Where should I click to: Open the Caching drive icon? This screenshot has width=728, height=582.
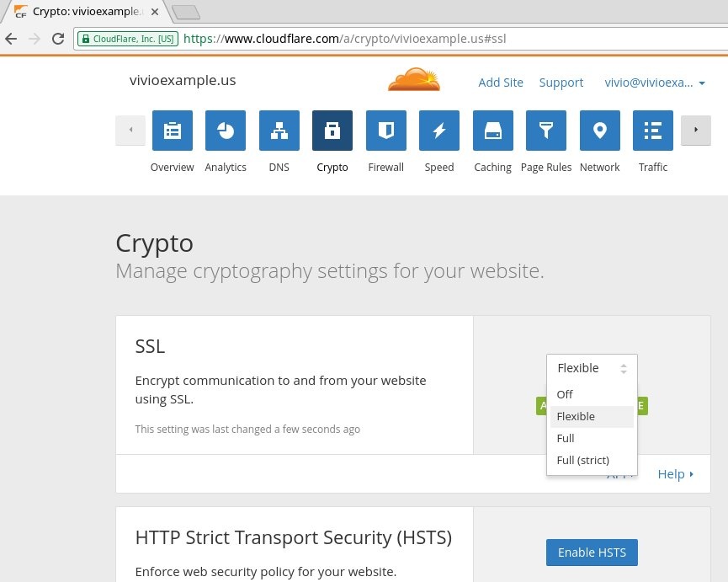tap(492, 131)
